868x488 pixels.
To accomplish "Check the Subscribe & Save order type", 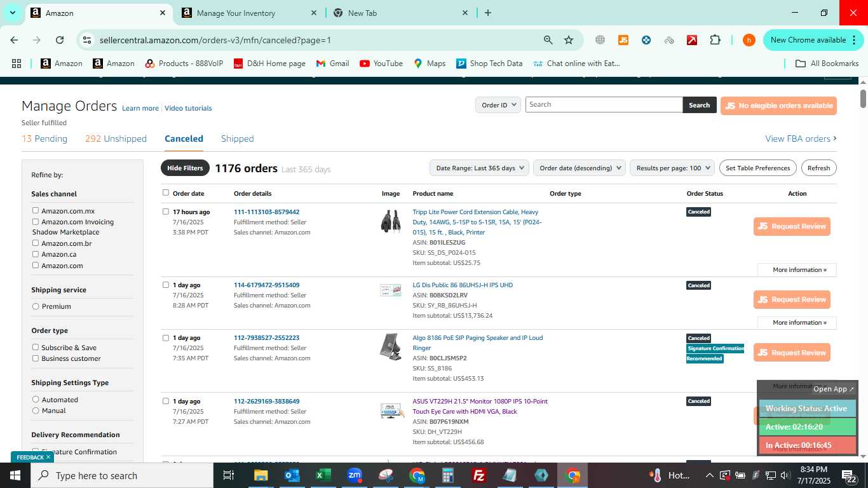I will pyautogui.click(x=36, y=347).
